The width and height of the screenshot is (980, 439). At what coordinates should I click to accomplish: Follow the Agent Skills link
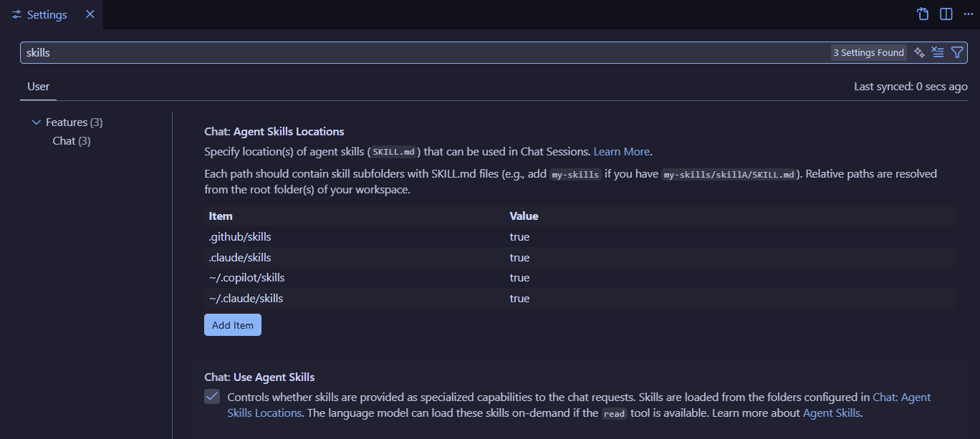coord(831,413)
